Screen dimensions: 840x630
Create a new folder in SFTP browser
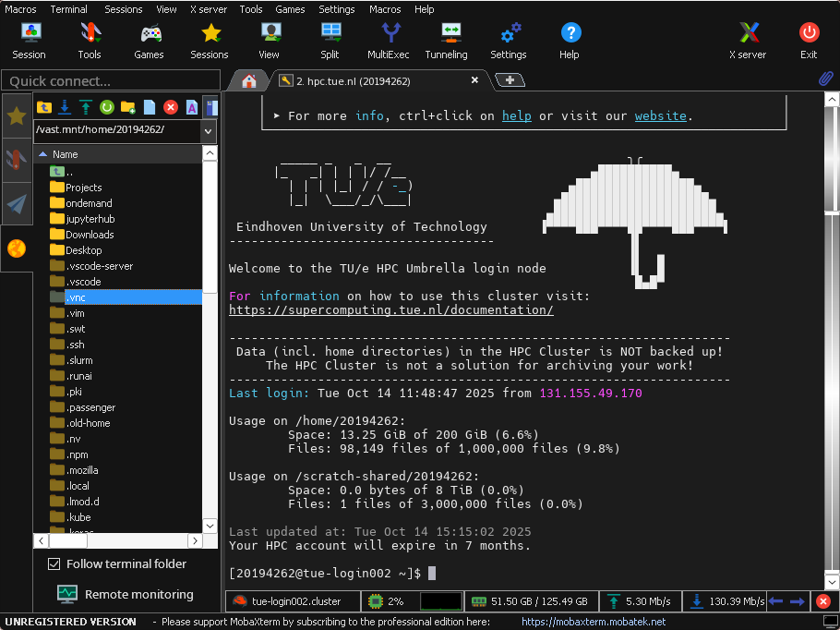coord(127,107)
